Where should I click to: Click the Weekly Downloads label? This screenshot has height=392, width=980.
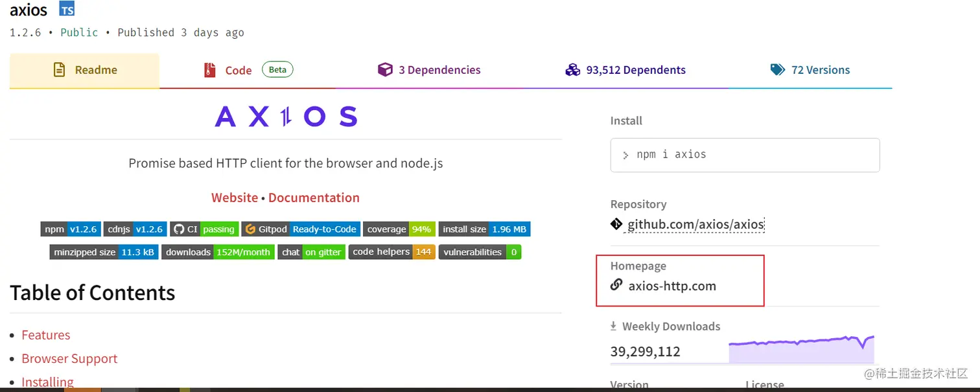tap(671, 327)
